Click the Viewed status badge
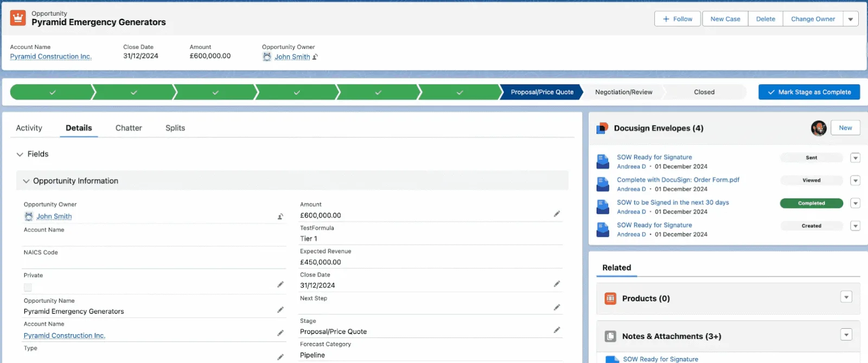The height and width of the screenshot is (363, 868). point(812,181)
